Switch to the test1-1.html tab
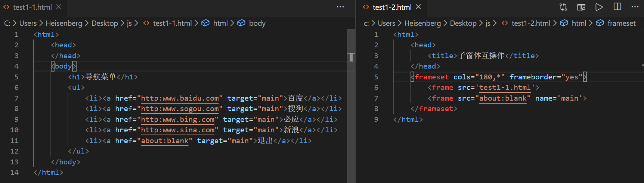 tap(32, 7)
